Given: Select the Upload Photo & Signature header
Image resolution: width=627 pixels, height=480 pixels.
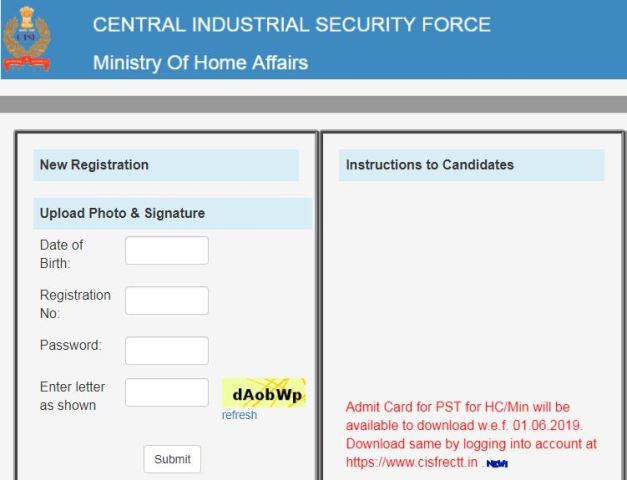Looking at the screenshot, I should (x=122, y=213).
